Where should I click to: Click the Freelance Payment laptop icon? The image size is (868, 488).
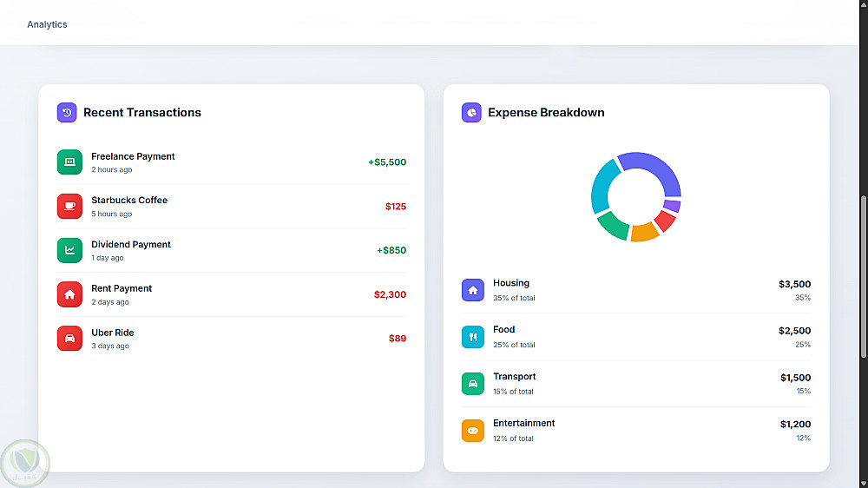pos(69,162)
